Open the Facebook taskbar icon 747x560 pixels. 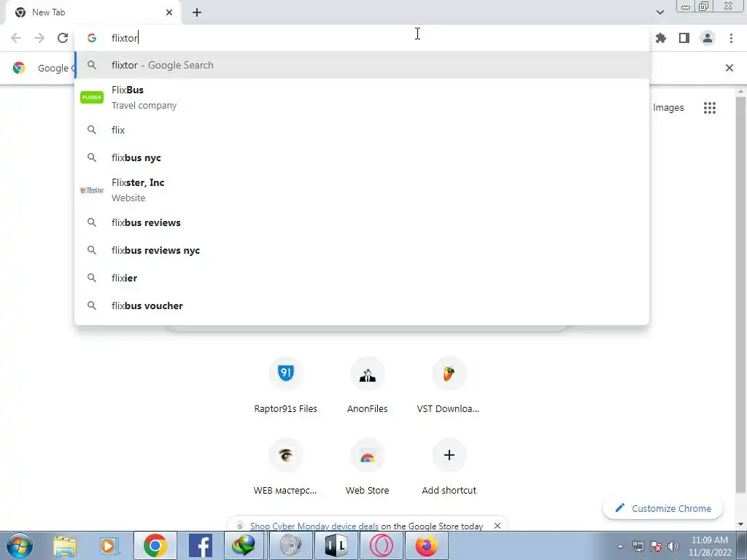click(201, 545)
